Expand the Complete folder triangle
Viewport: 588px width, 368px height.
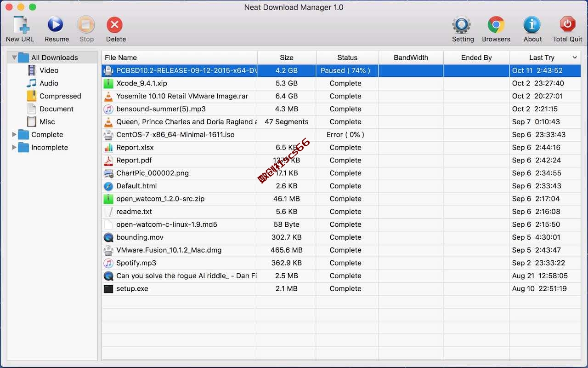tap(14, 135)
